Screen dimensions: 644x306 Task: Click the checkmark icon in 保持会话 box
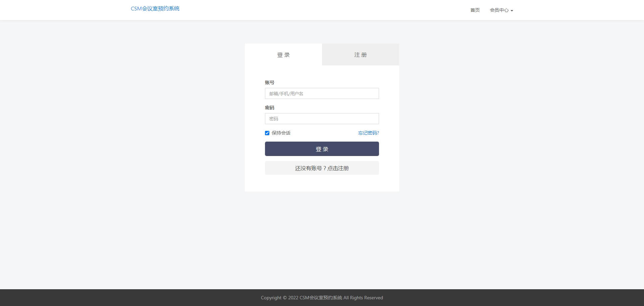[x=267, y=133]
